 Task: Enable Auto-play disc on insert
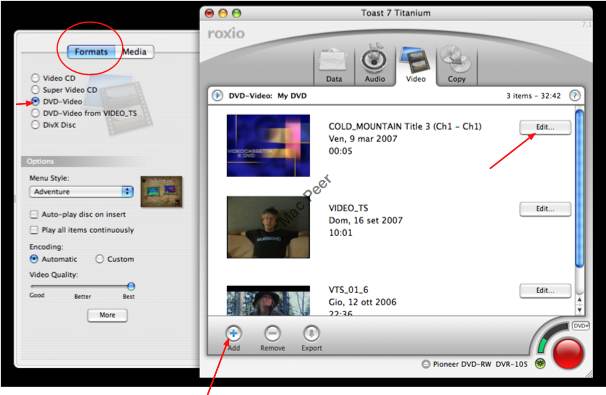pyautogui.click(x=34, y=214)
